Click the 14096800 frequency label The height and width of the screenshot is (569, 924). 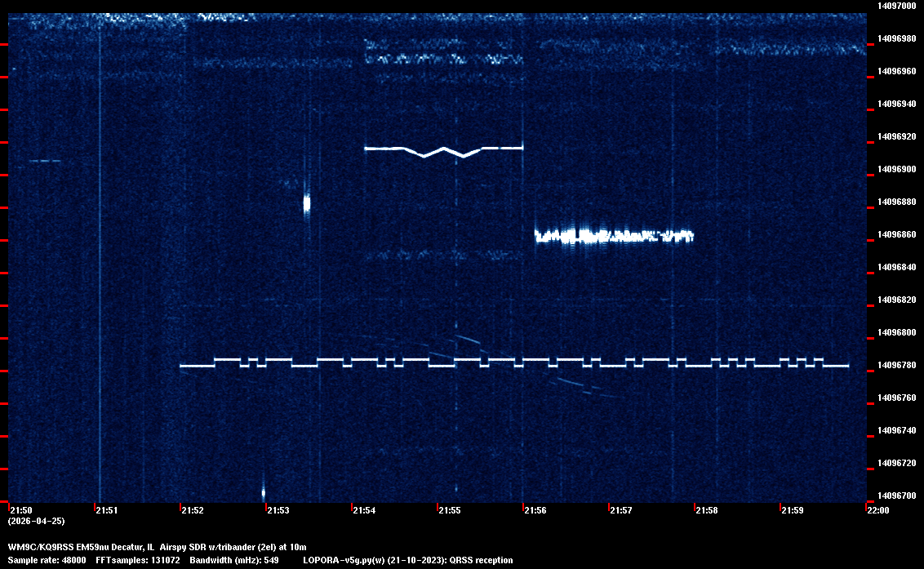[896, 332]
